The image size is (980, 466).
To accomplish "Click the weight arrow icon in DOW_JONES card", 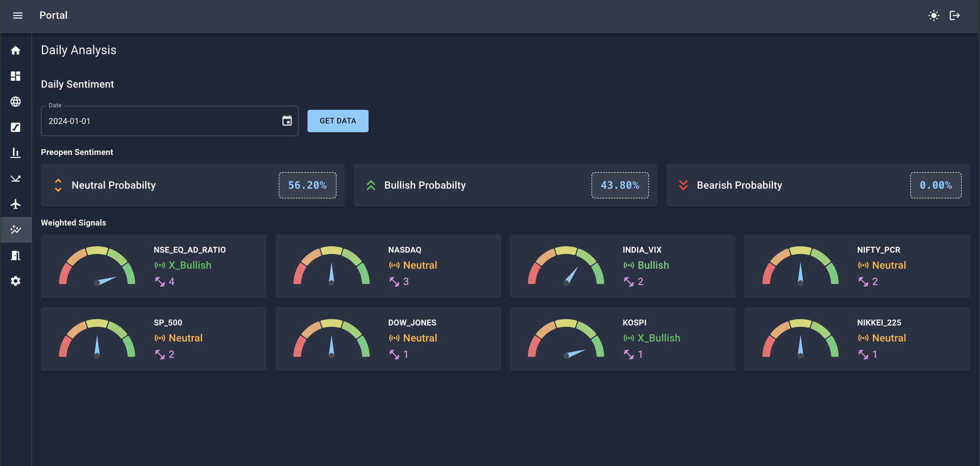I will [394, 355].
